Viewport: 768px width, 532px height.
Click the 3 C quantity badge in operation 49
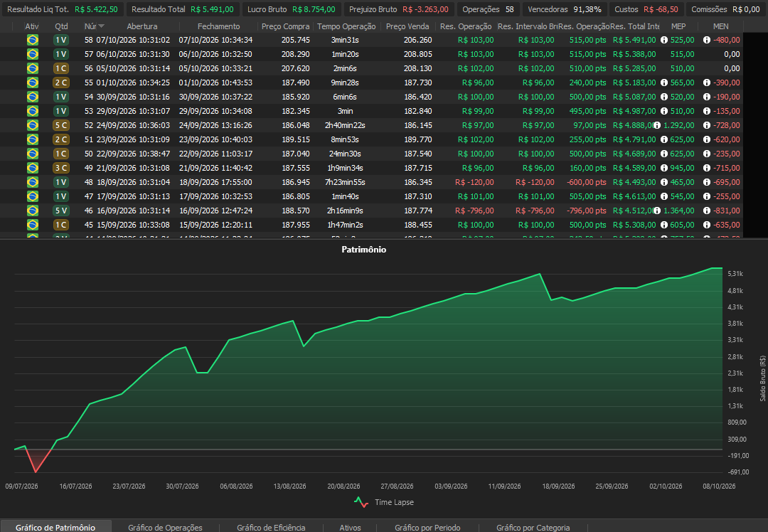point(60,168)
